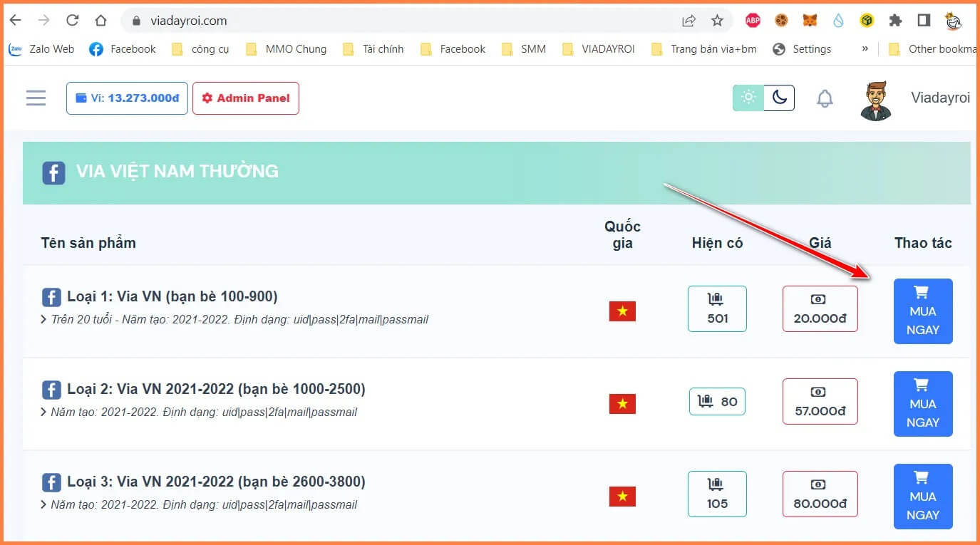Expand hidden bookmarks chevron
This screenshot has height=545, width=980.
coord(865,49)
